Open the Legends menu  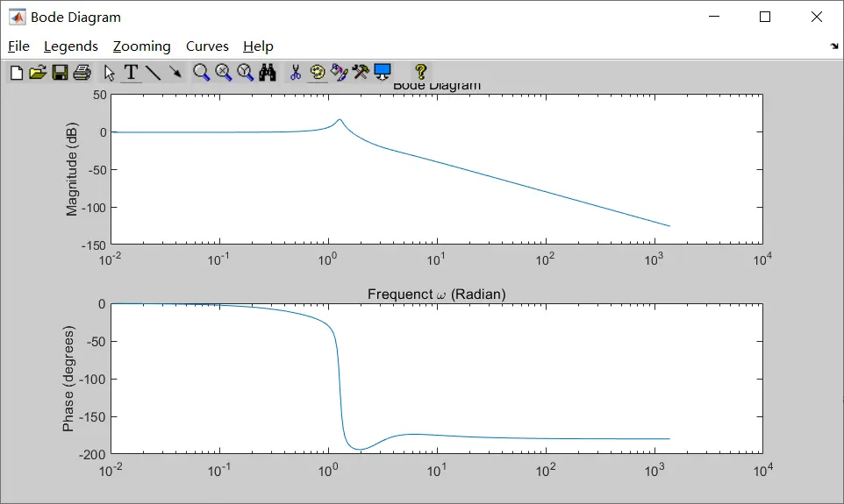[71, 46]
